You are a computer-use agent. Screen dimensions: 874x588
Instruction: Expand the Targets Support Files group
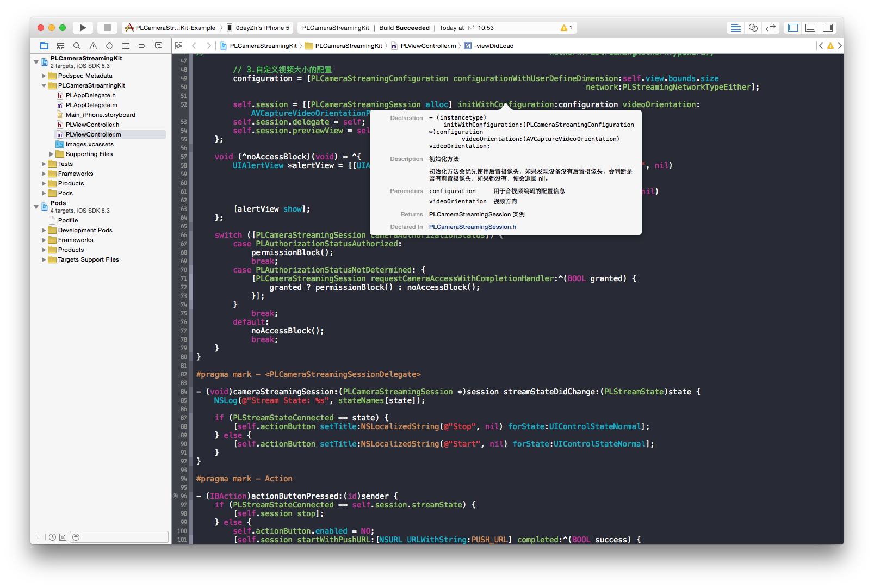(44, 259)
